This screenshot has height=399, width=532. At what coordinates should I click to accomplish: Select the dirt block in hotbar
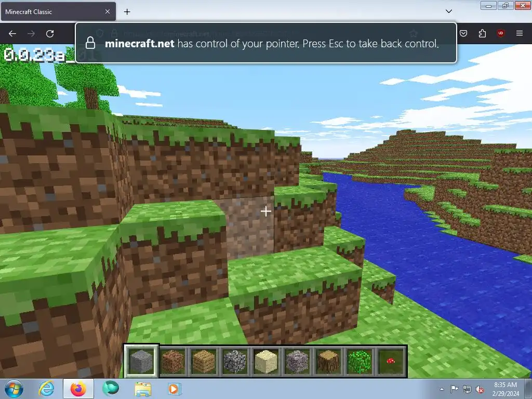(x=172, y=362)
